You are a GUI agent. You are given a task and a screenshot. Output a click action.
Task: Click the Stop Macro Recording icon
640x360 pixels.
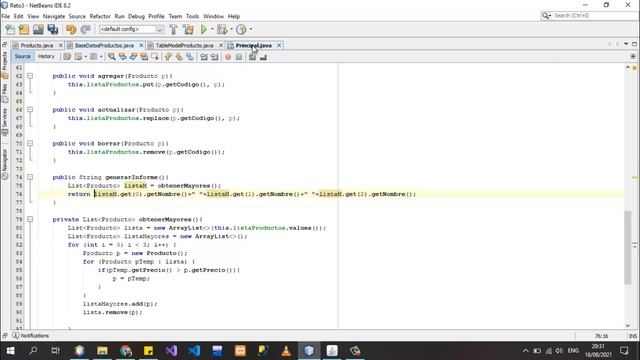pyautogui.click(x=239, y=57)
